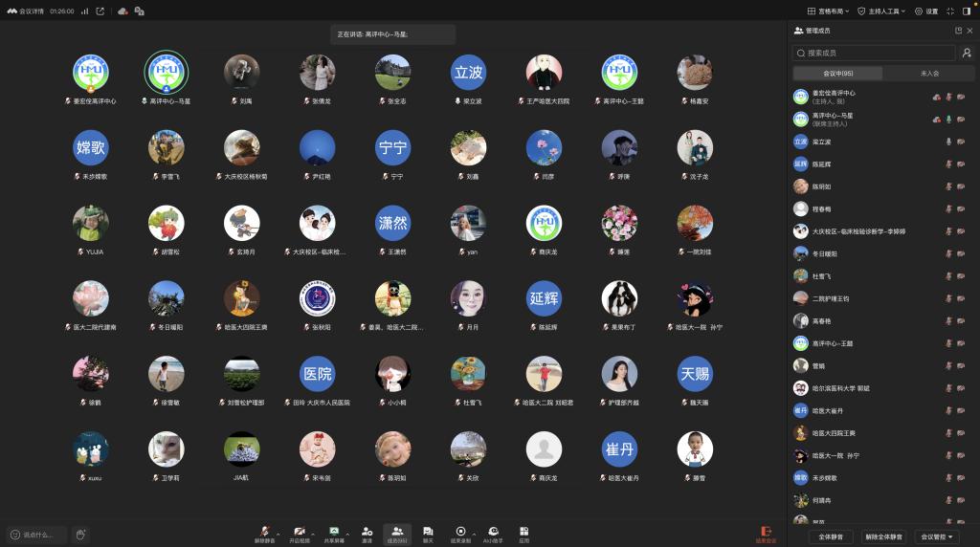Open the 聊天 chat icon
980x547 pixels.
428,531
